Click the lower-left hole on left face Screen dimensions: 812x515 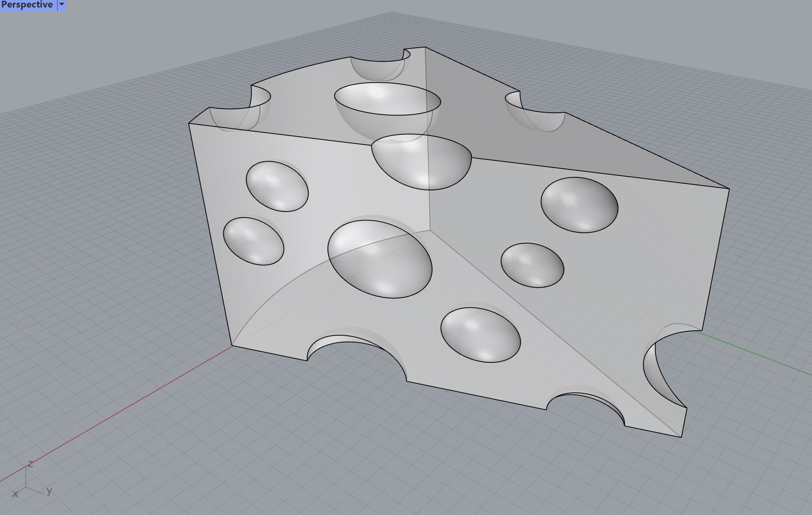(253, 241)
